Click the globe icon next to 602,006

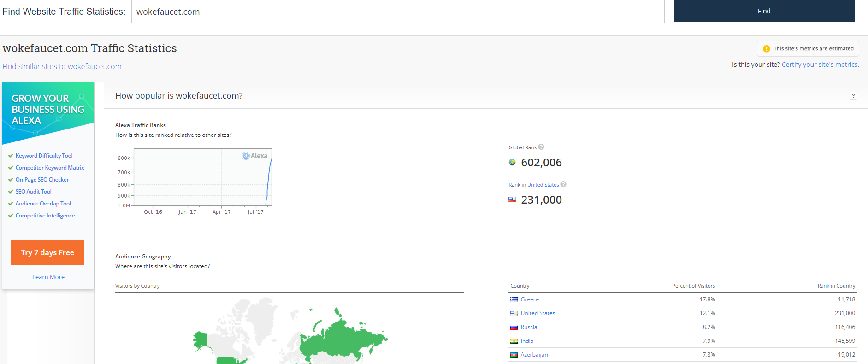coord(512,162)
